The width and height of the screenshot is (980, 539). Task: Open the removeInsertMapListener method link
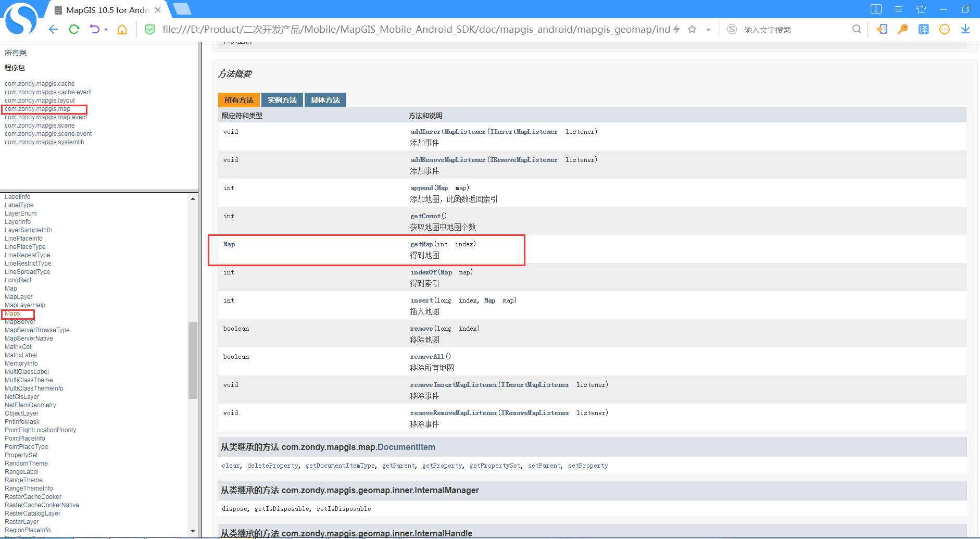pos(454,385)
